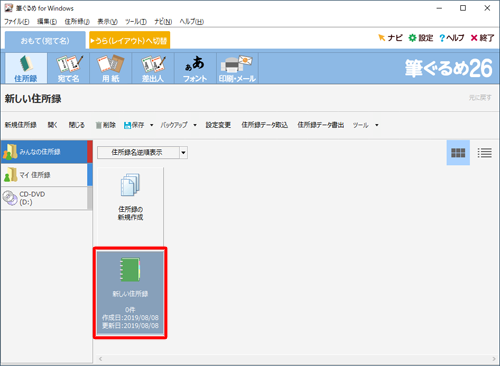This screenshot has width=500, height=366.
Task: Open the 住所録 menu in menu bar
Action: coord(77,22)
